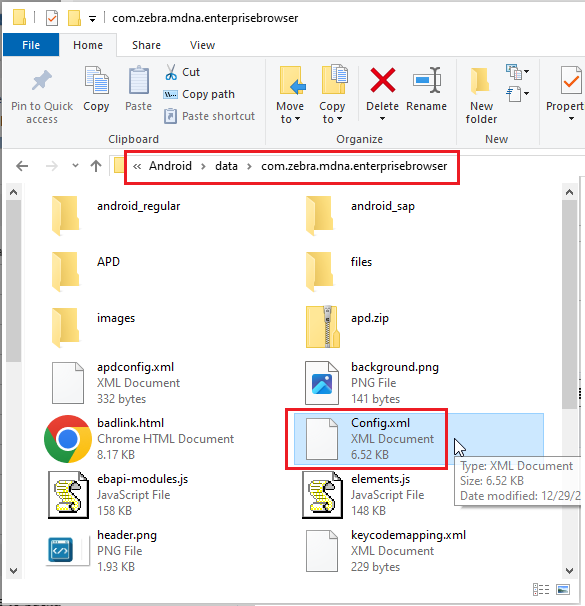The width and height of the screenshot is (585, 606).
Task: Switch to the View ribbon tab
Action: click(x=202, y=45)
